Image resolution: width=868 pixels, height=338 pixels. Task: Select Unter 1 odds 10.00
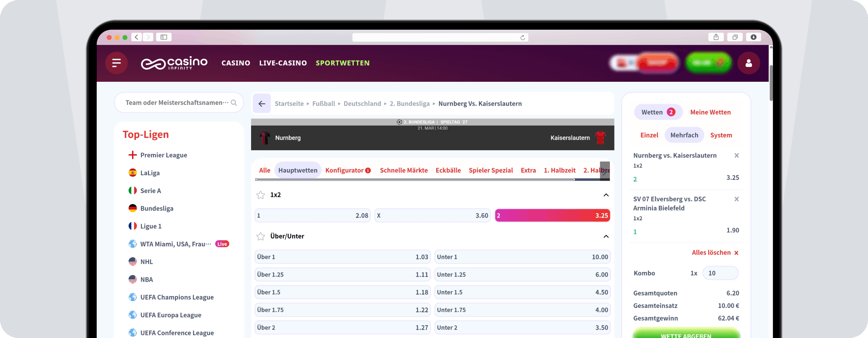(523, 257)
